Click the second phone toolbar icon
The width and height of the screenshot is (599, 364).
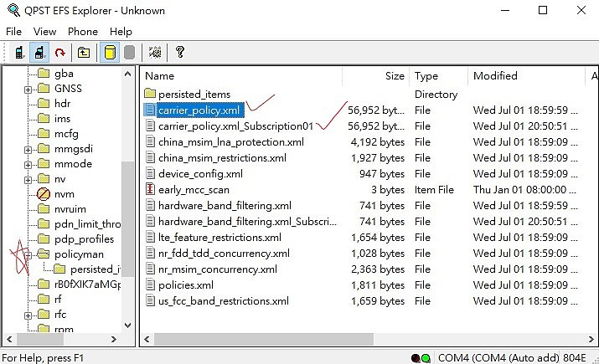(39, 52)
